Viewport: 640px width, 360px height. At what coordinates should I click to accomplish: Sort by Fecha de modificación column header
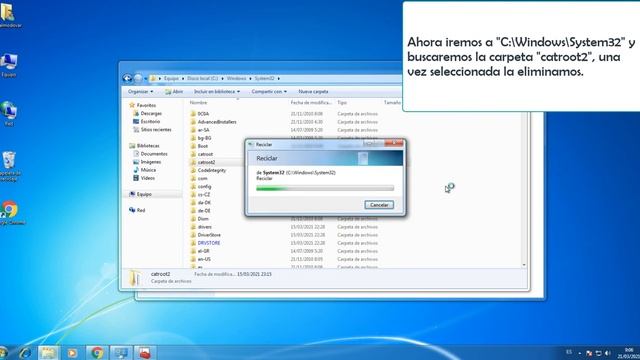(311, 103)
